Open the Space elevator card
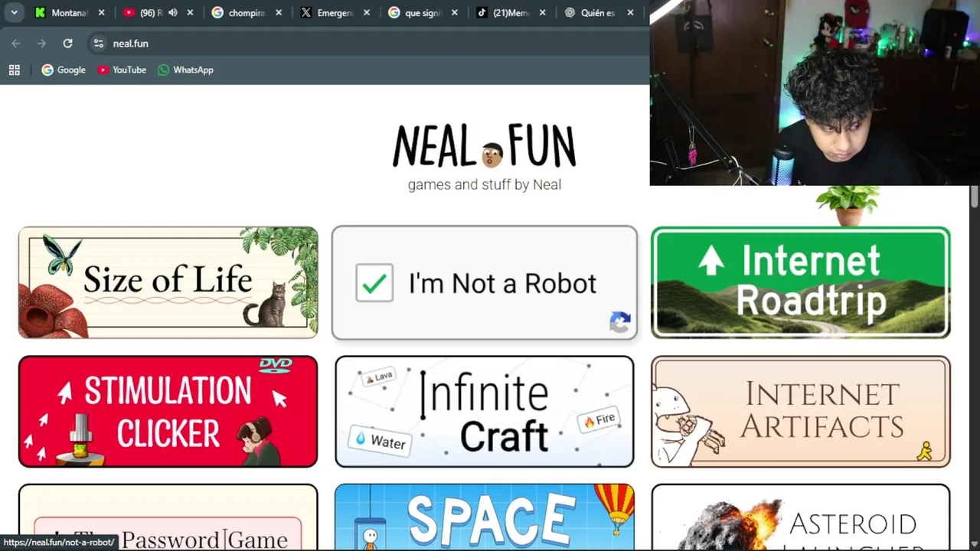The width and height of the screenshot is (980, 551). coord(484,517)
